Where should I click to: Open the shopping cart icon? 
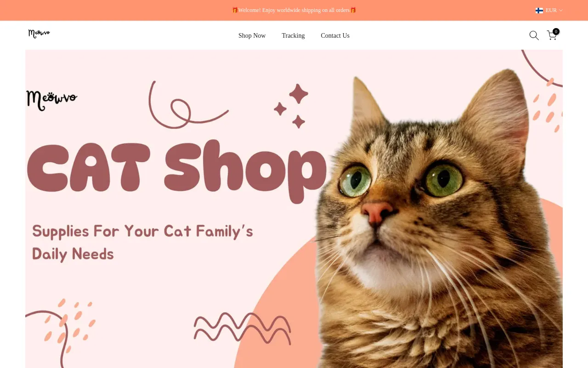click(x=552, y=35)
